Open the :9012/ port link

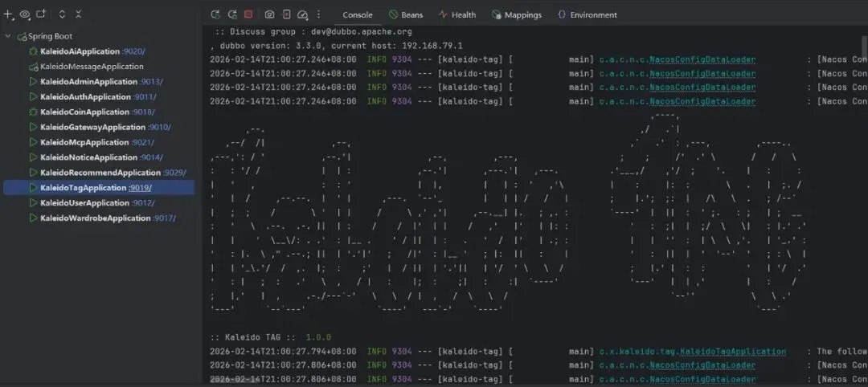tap(145, 203)
